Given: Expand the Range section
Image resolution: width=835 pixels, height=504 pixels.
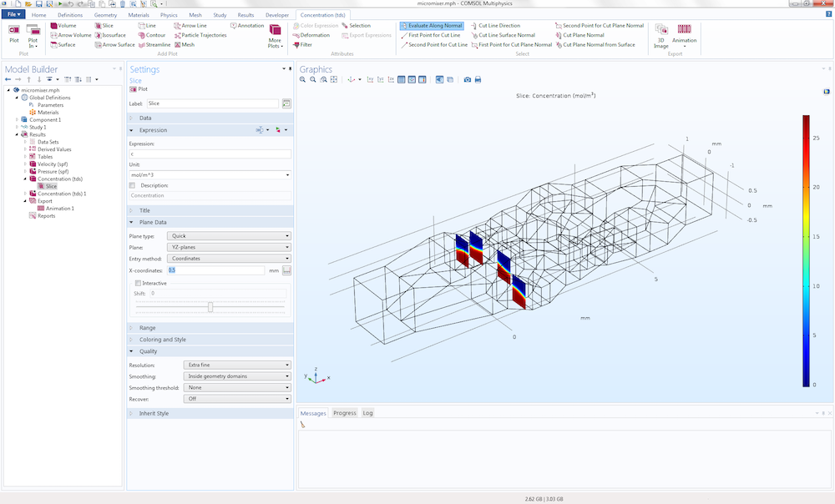Looking at the screenshot, I should point(210,328).
